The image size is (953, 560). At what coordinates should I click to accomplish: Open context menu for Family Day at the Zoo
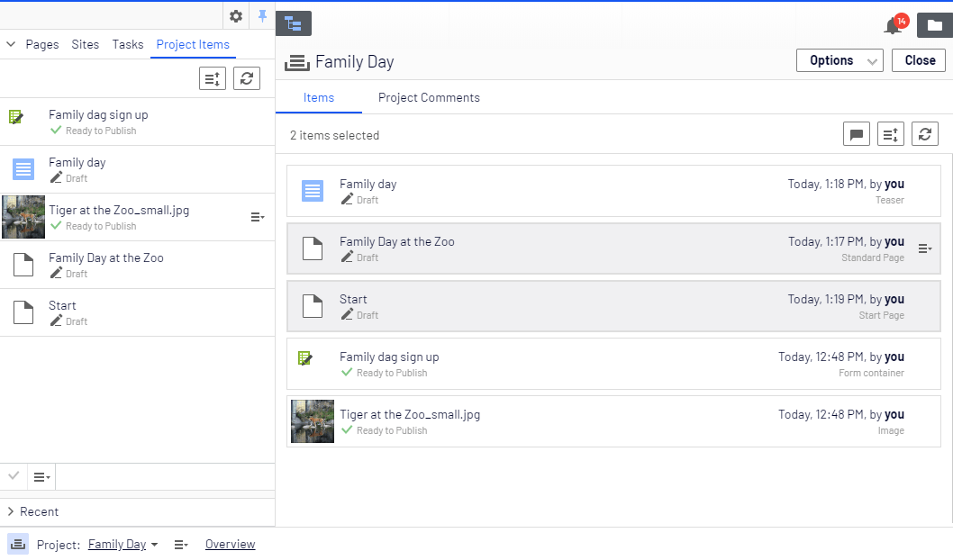[x=924, y=248]
